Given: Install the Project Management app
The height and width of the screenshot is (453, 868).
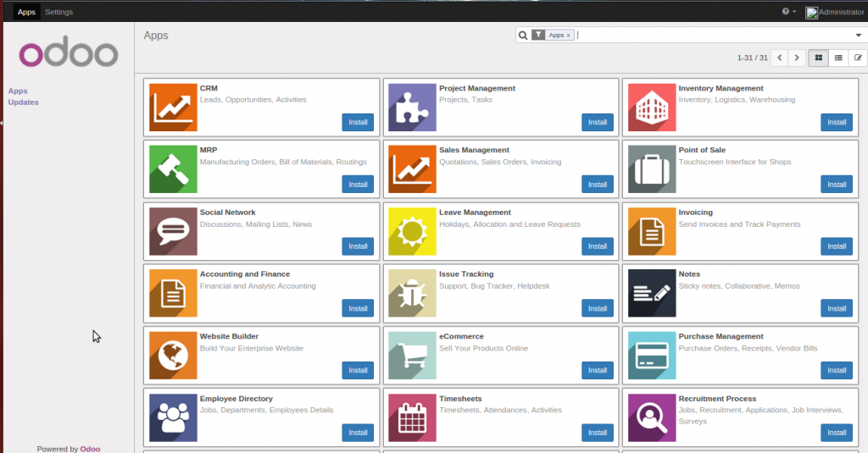Looking at the screenshot, I should (x=598, y=122).
